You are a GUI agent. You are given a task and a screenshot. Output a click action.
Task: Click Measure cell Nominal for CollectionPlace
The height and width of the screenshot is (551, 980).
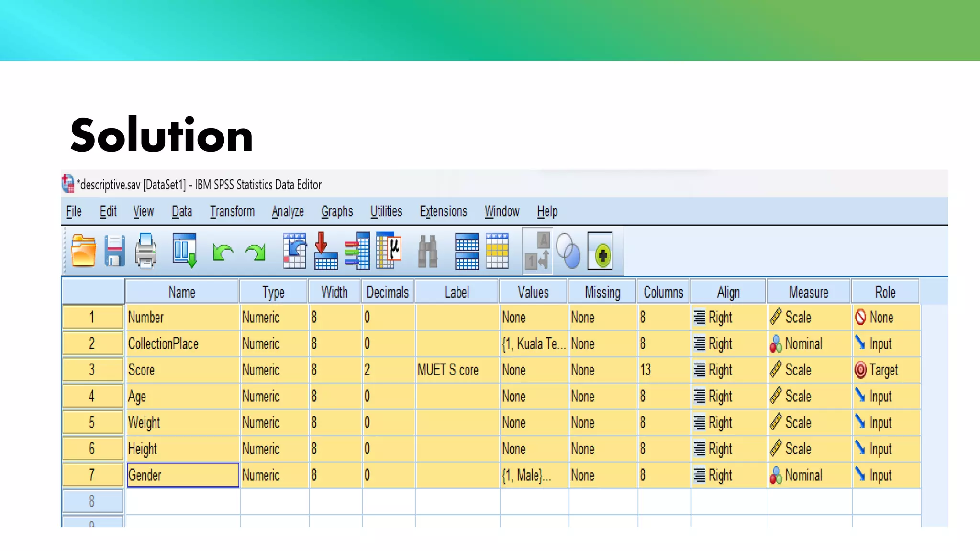pos(809,343)
